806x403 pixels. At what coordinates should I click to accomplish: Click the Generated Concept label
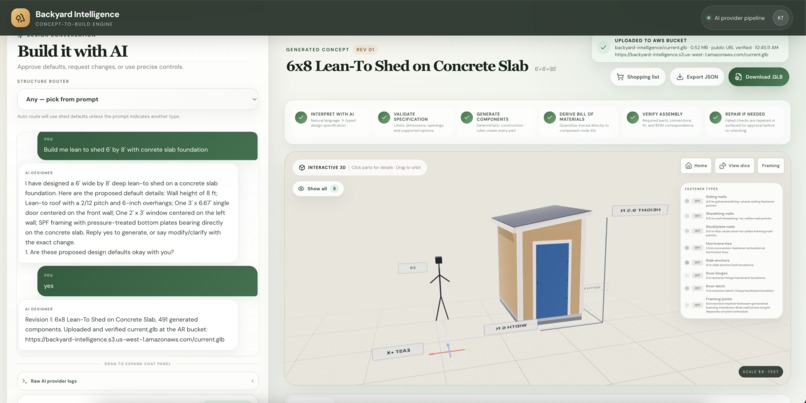pos(317,50)
